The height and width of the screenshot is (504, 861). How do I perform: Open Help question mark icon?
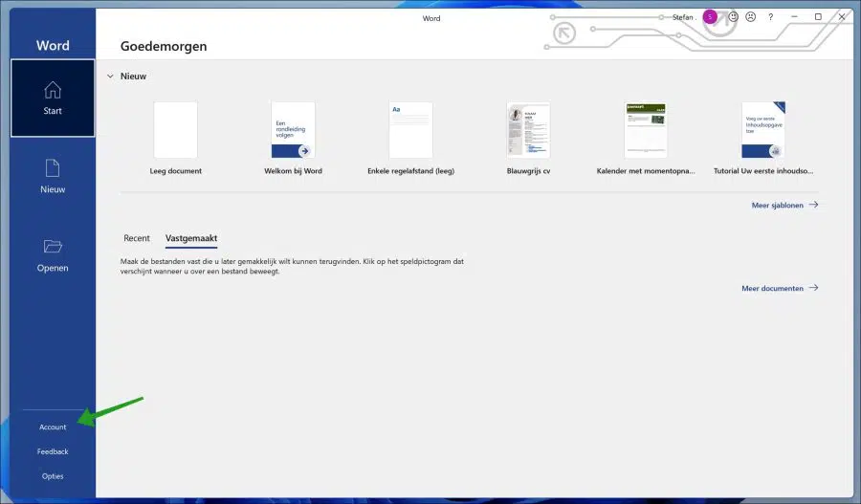(x=771, y=17)
